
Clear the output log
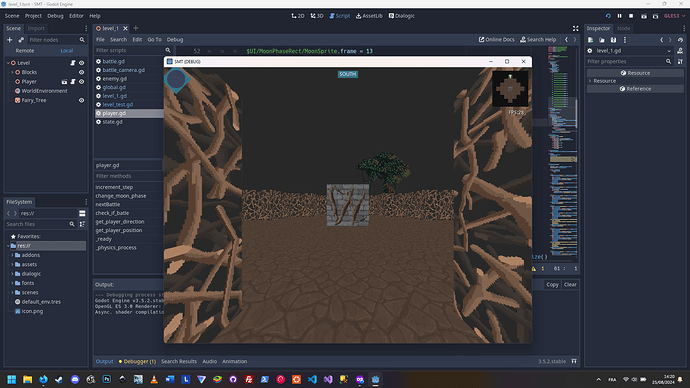[570, 285]
